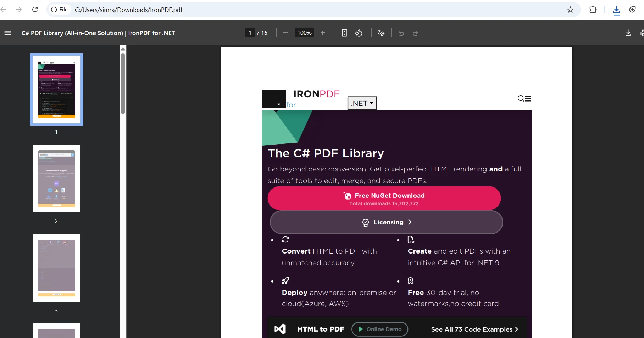644x338 pixels.
Task: Edit the page number field
Action: [x=250, y=33]
